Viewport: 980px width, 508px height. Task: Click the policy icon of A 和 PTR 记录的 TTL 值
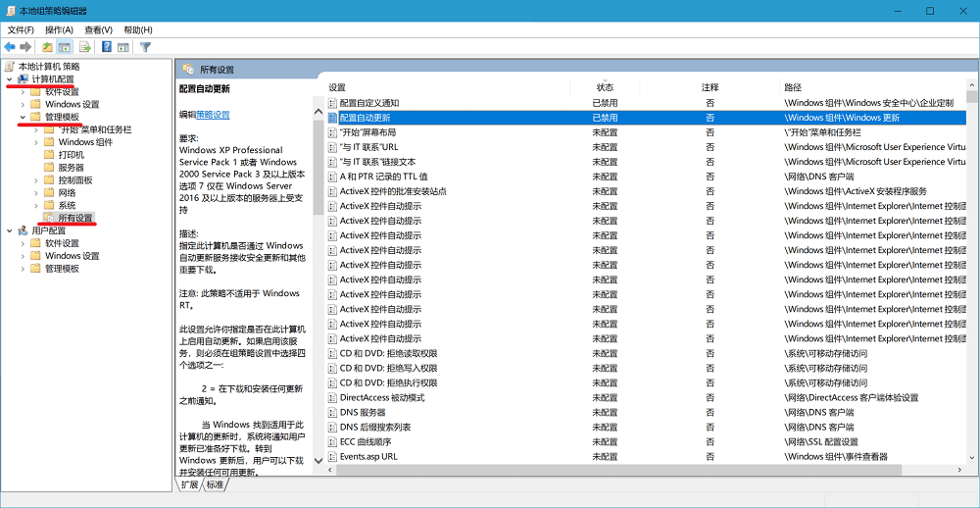(x=332, y=177)
